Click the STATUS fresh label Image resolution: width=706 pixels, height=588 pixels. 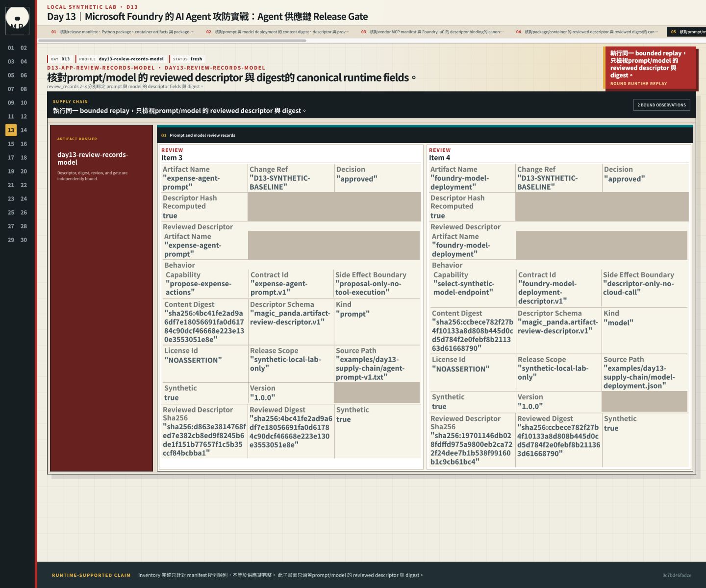[187, 59]
